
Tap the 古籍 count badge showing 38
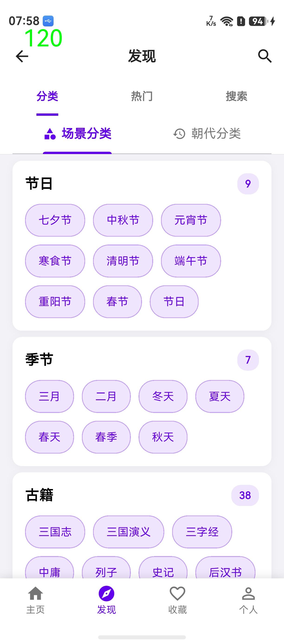tap(245, 495)
